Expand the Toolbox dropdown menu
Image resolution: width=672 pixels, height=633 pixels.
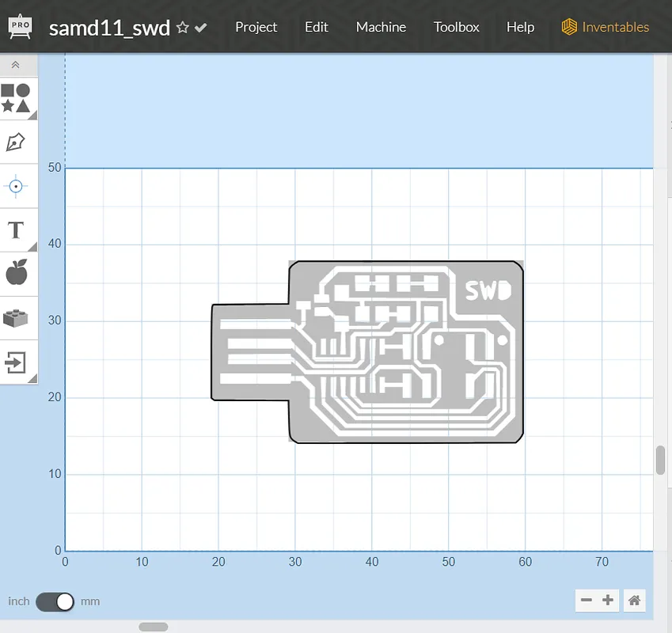pos(456,27)
